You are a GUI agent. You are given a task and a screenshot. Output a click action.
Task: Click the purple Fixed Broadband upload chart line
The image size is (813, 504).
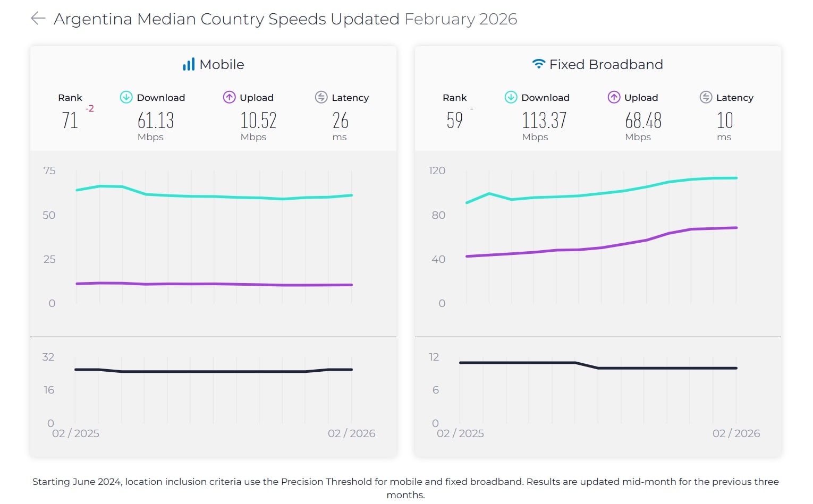point(602,247)
